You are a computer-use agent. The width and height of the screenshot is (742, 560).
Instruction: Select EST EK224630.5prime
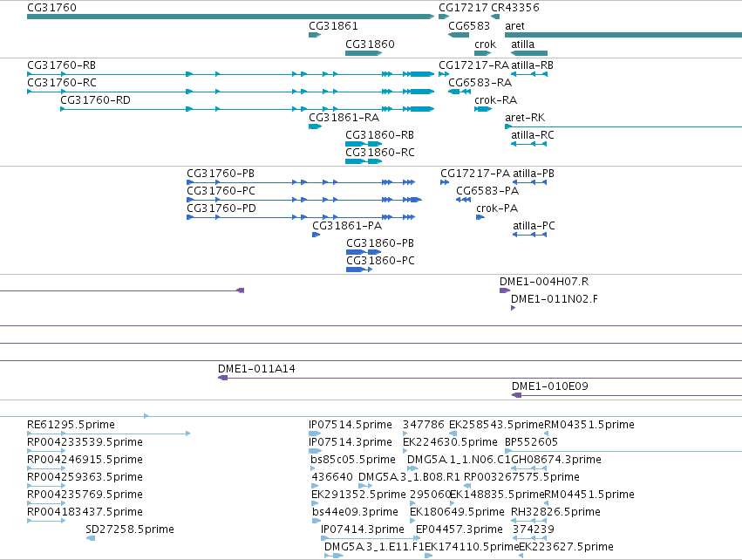405,451
